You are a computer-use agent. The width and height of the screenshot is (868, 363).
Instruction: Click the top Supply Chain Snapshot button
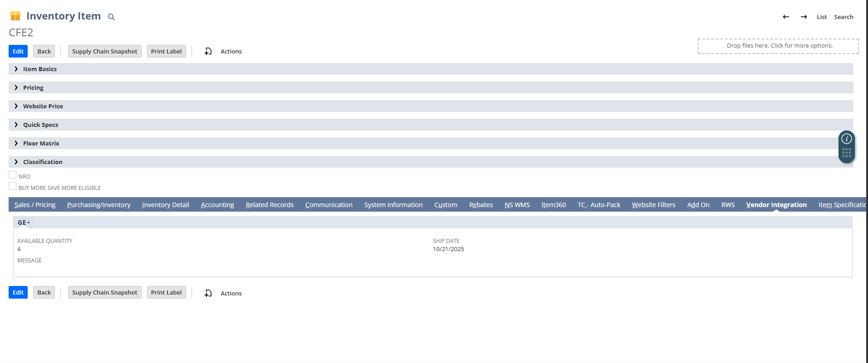[104, 51]
